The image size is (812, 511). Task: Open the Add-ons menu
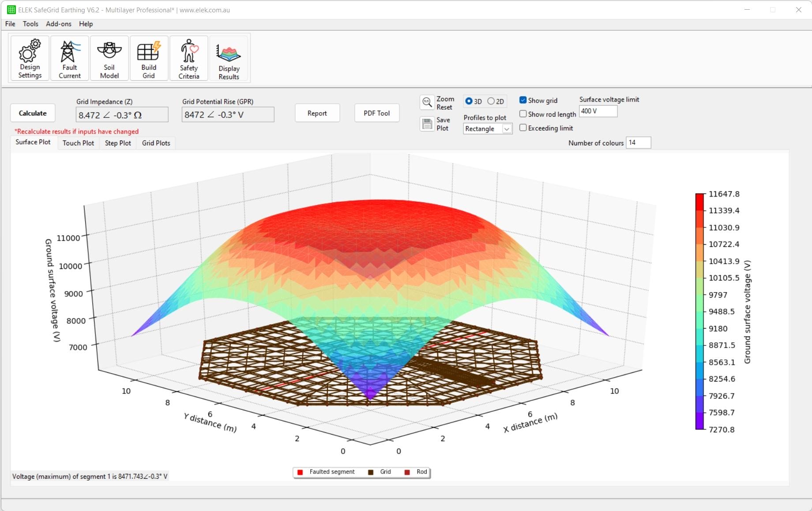point(58,24)
